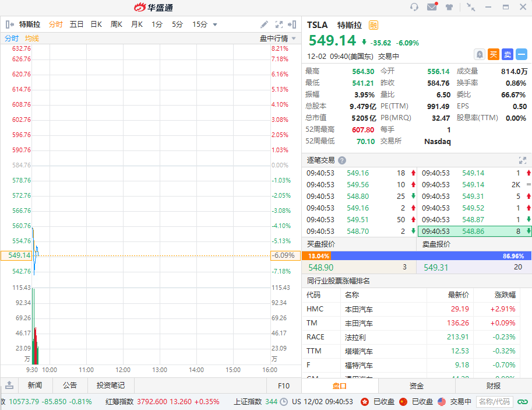Click the link icon at bottom right
The width and height of the screenshot is (532, 410).
[522, 402]
